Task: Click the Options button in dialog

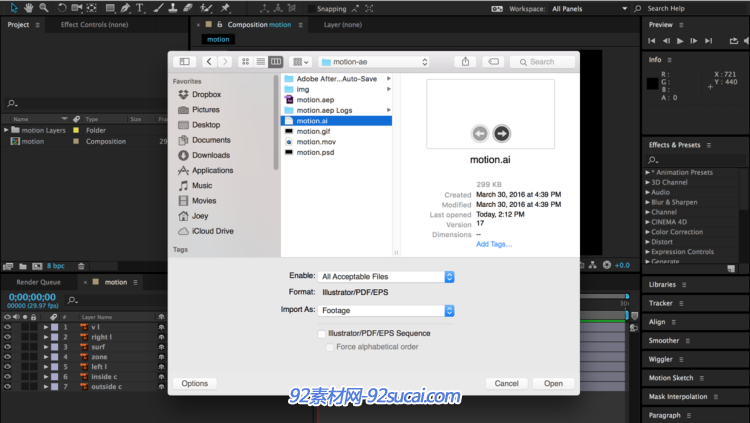Action: coord(195,383)
